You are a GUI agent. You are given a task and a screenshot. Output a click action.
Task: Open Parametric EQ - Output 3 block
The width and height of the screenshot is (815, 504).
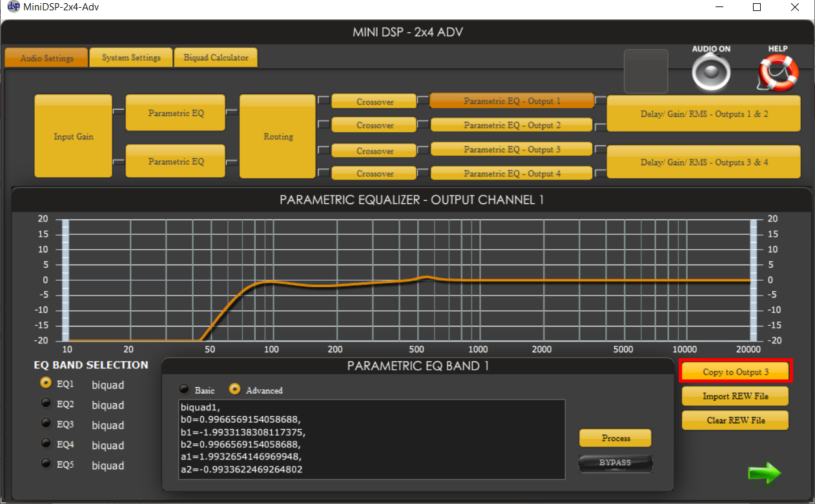(x=512, y=149)
